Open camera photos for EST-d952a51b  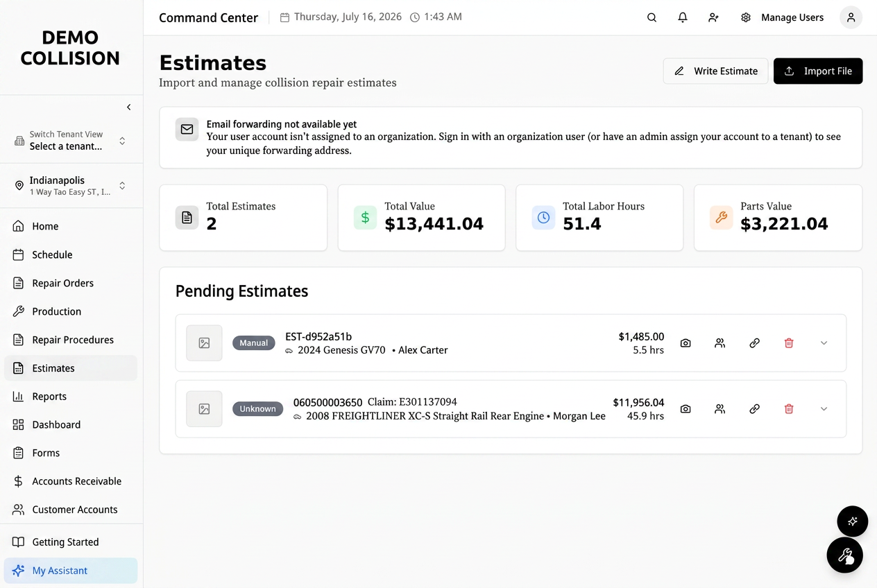686,343
